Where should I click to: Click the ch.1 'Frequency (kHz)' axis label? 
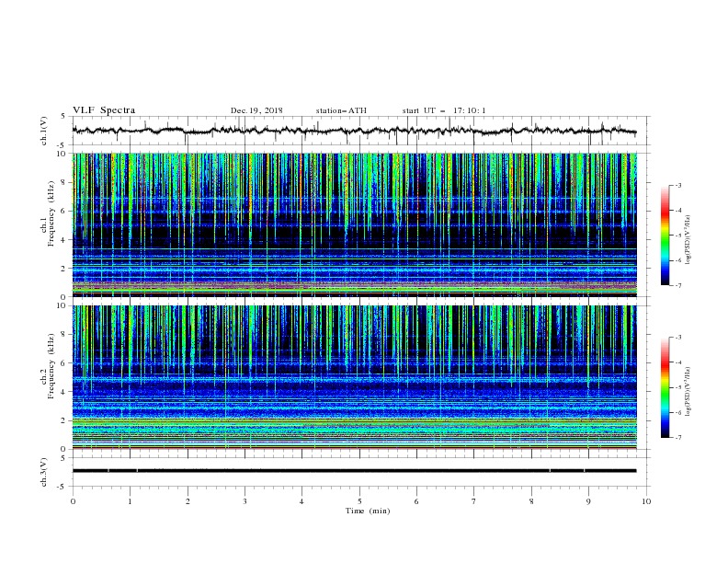[51, 213]
